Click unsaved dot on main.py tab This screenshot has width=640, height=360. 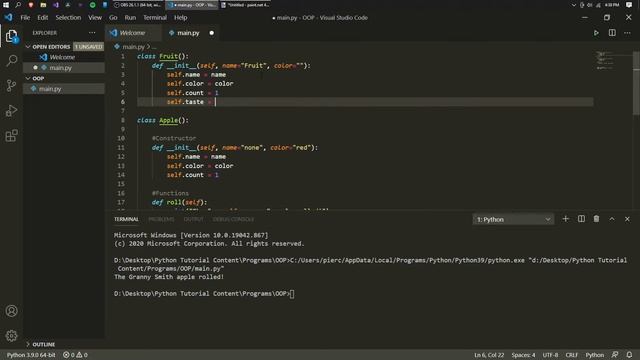click(x=211, y=33)
